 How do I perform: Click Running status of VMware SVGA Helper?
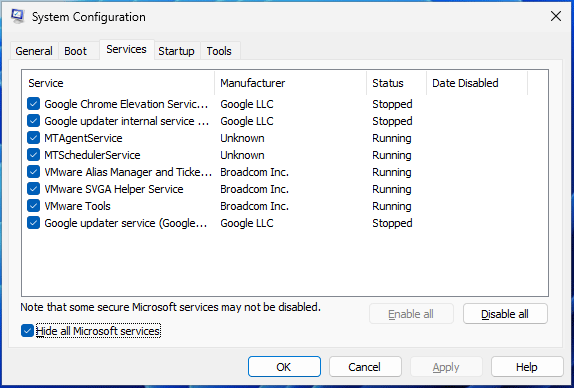pyautogui.click(x=392, y=189)
